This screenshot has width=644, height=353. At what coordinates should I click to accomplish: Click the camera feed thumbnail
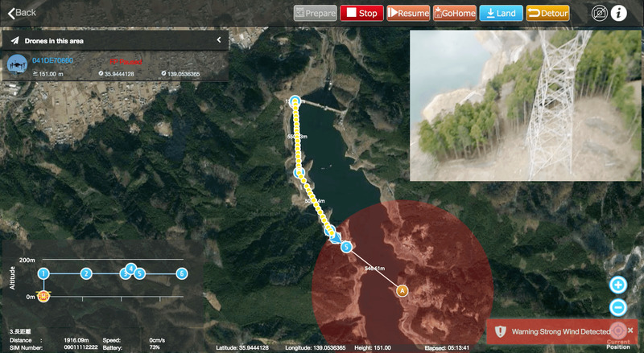pos(522,105)
